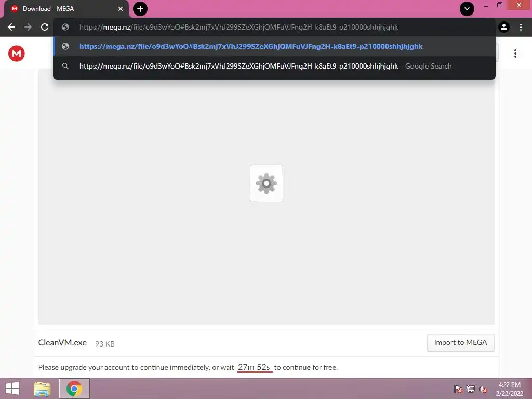Screen dimensions: 532x399
Task: Click the gear file preview thumbnail
Action: click(x=267, y=183)
